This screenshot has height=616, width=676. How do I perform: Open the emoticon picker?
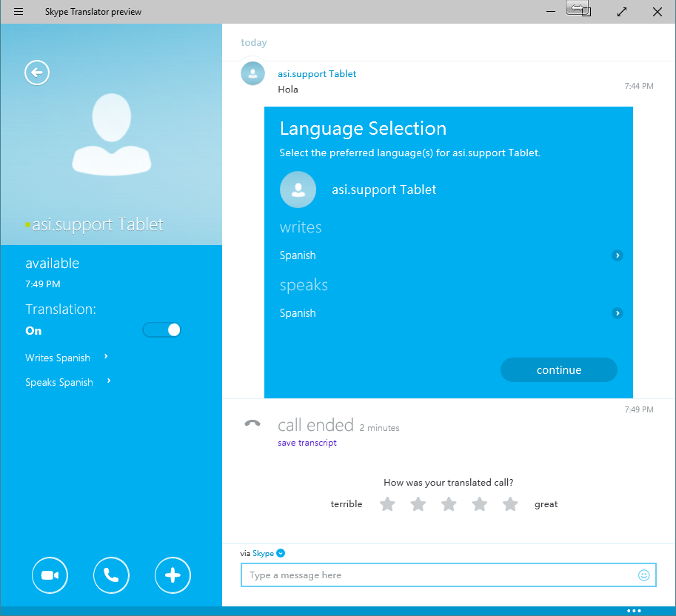pyautogui.click(x=643, y=575)
